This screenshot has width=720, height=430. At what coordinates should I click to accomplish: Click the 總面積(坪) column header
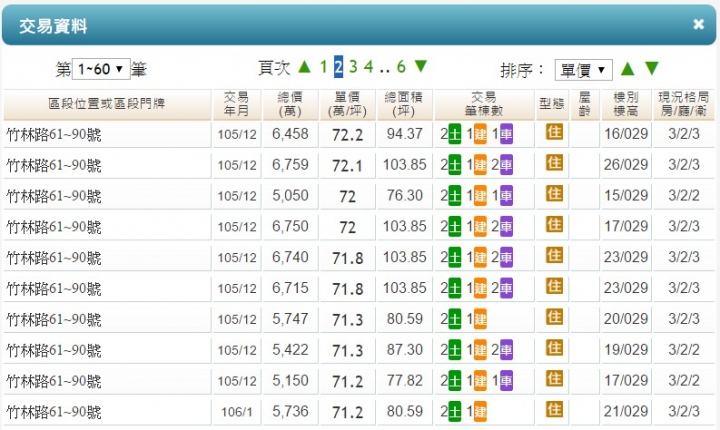(x=404, y=104)
